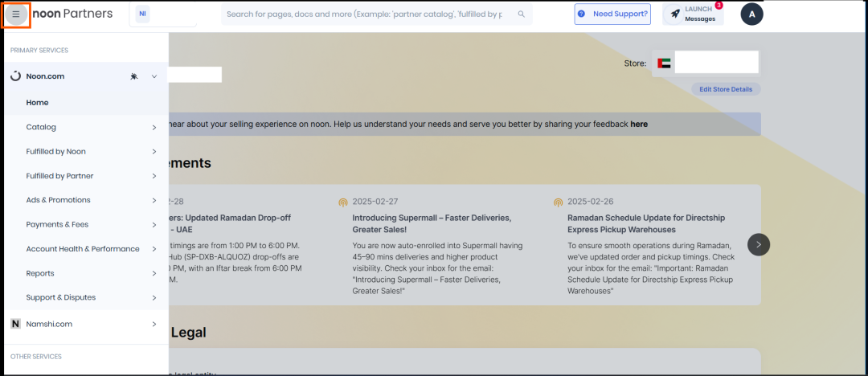Open the Launch rocket icon

tap(675, 14)
